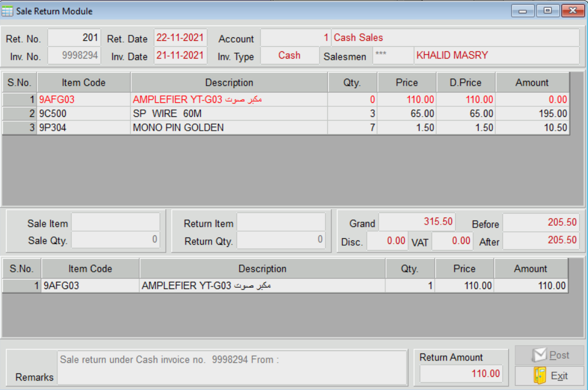Select the Ret. Date field
The width and height of the screenshot is (588, 390).
point(180,38)
